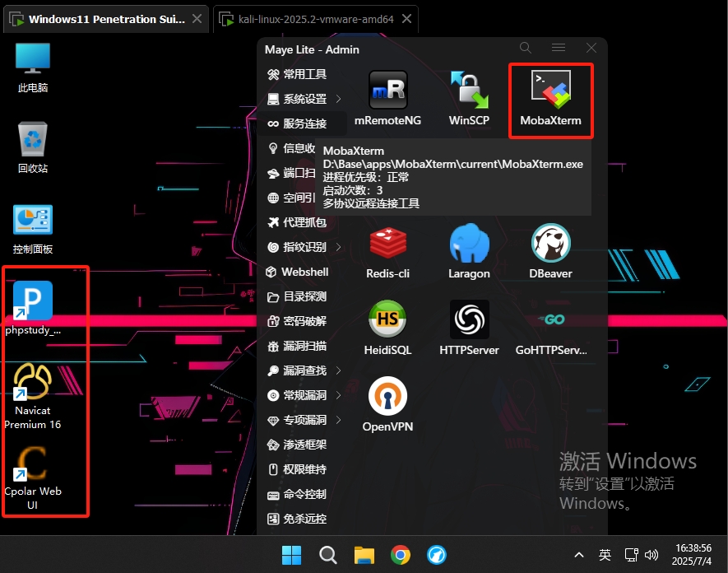Click the volume tray icon
The image size is (728, 573).
[x=651, y=555]
